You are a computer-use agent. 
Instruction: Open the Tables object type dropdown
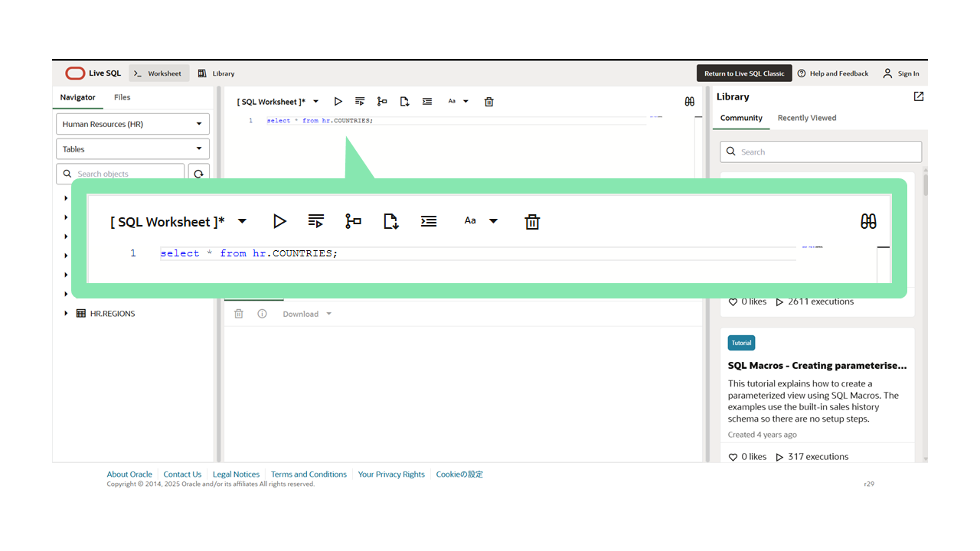pos(133,149)
